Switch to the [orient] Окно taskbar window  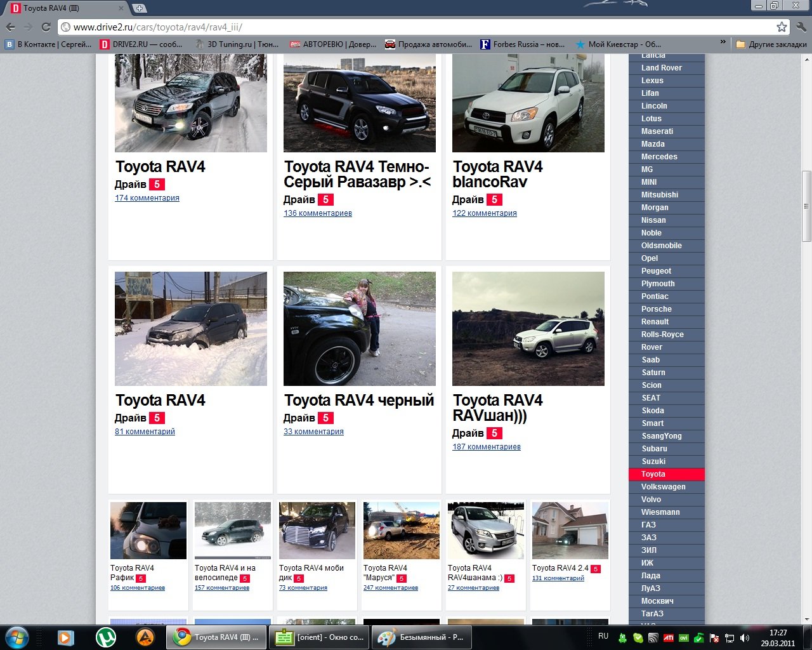tap(319, 637)
